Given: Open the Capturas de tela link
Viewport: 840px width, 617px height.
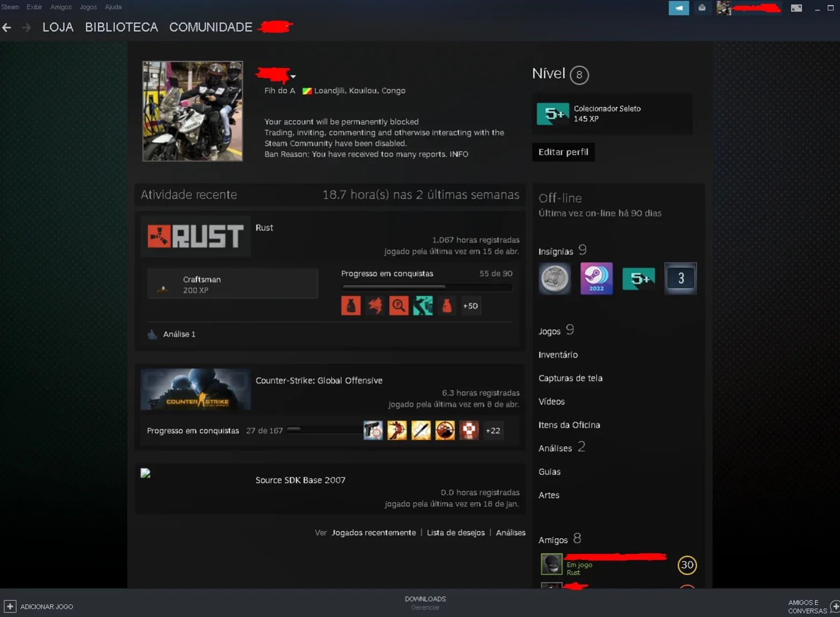Looking at the screenshot, I should pyautogui.click(x=570, y=378).
